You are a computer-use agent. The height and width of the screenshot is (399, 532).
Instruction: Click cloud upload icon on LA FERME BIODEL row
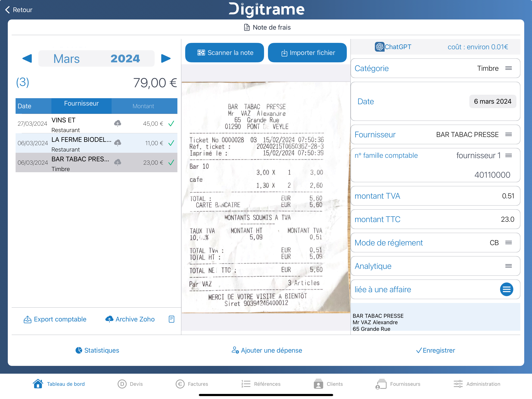point(118,143)
